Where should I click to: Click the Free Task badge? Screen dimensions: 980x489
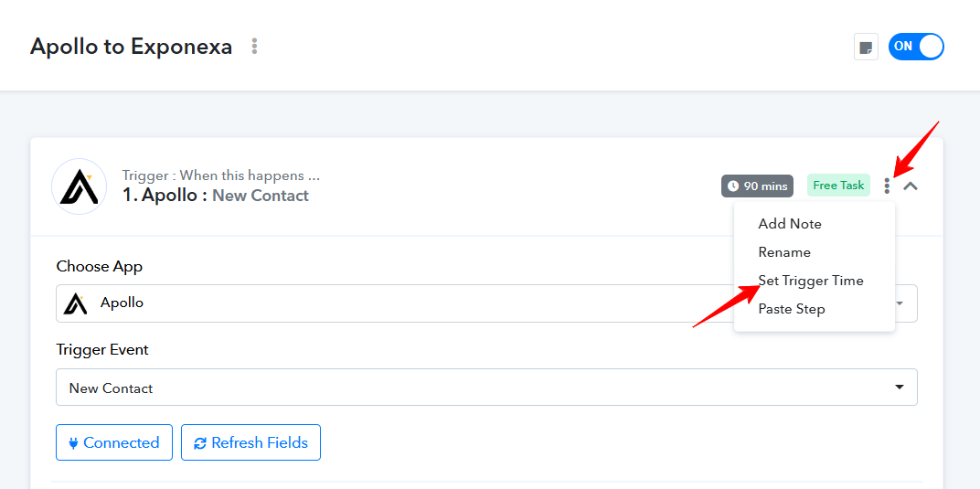(x=838, y=186)
